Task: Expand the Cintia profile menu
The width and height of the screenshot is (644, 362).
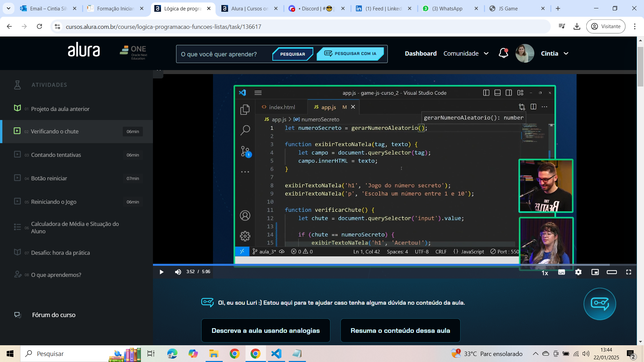Action: pyautogui.click(x=555, y=53)
